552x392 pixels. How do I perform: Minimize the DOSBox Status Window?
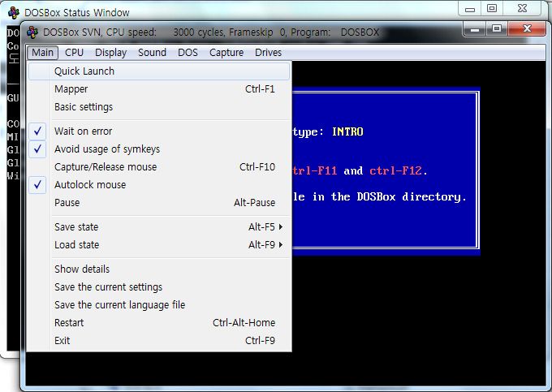pos(470,9)
